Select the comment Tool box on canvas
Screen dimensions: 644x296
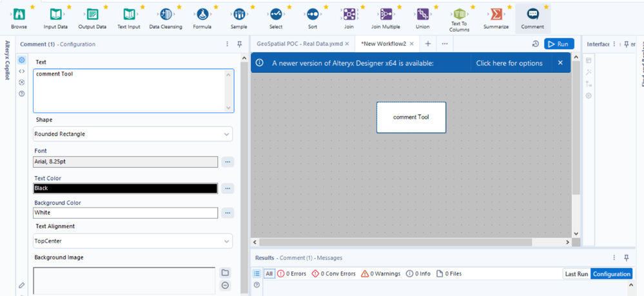coord(411,117)
